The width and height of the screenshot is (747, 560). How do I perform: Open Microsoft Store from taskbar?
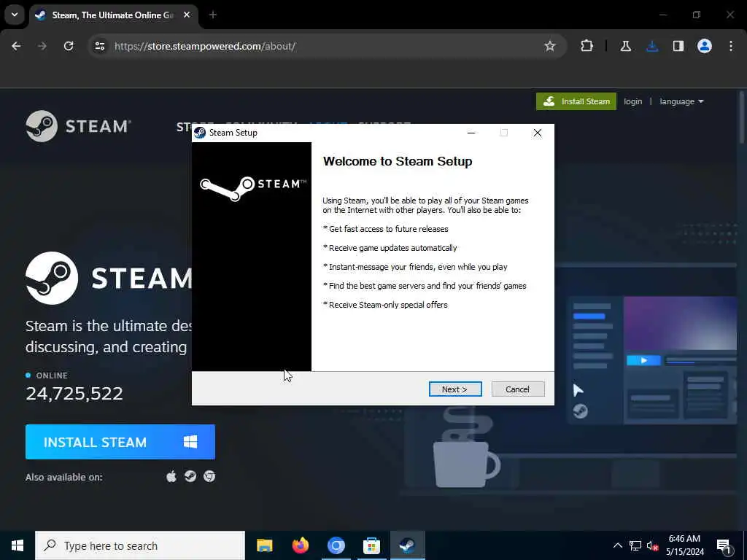[371, 545]
